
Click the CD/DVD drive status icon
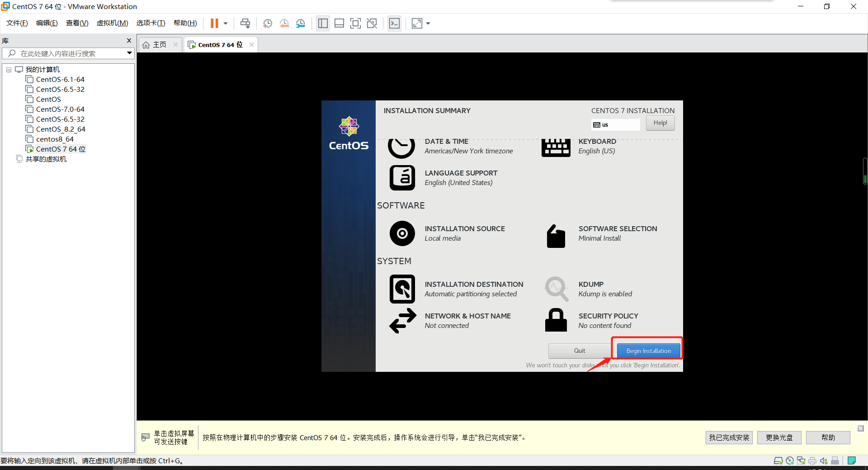click(x=790, y=461)
